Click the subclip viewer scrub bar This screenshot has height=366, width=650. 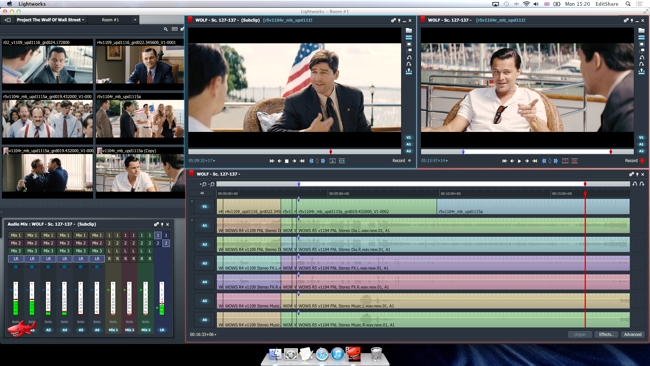coord(295,152)
